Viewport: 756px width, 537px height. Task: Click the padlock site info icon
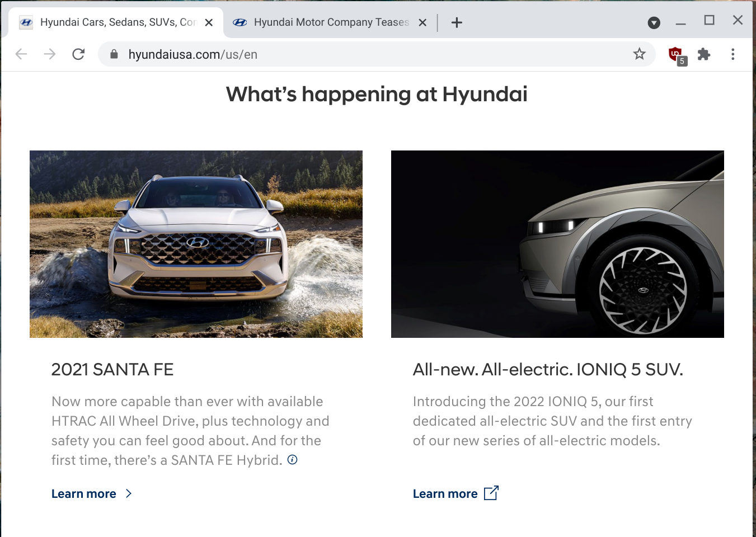[x=114, y=54]
